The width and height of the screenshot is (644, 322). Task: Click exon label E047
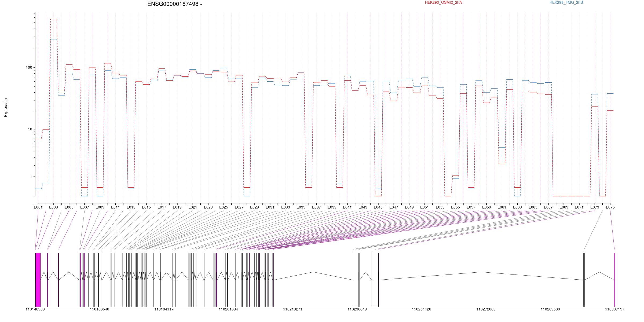point(394,207)
